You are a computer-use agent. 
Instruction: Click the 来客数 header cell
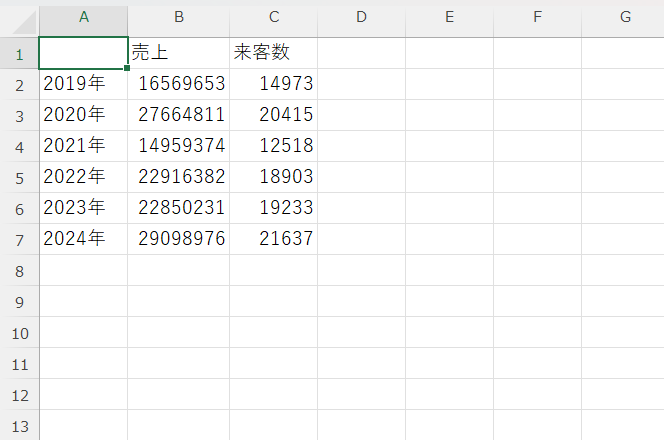(274, 53)
